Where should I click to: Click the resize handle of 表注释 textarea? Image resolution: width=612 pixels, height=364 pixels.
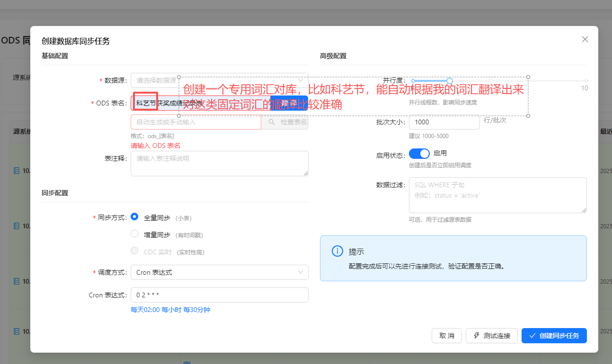coord(305,173)
